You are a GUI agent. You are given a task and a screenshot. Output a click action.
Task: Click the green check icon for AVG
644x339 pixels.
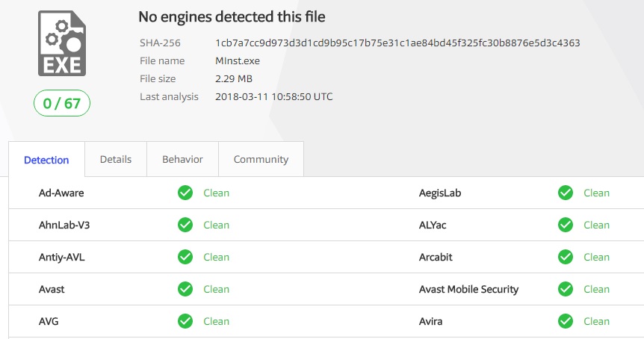(x=185, y=321)
